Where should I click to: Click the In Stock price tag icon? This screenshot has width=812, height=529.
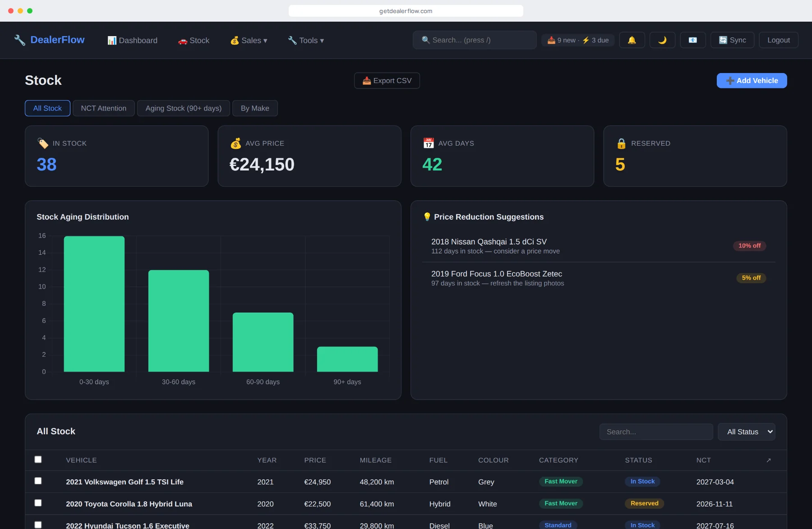coord(43,143)
